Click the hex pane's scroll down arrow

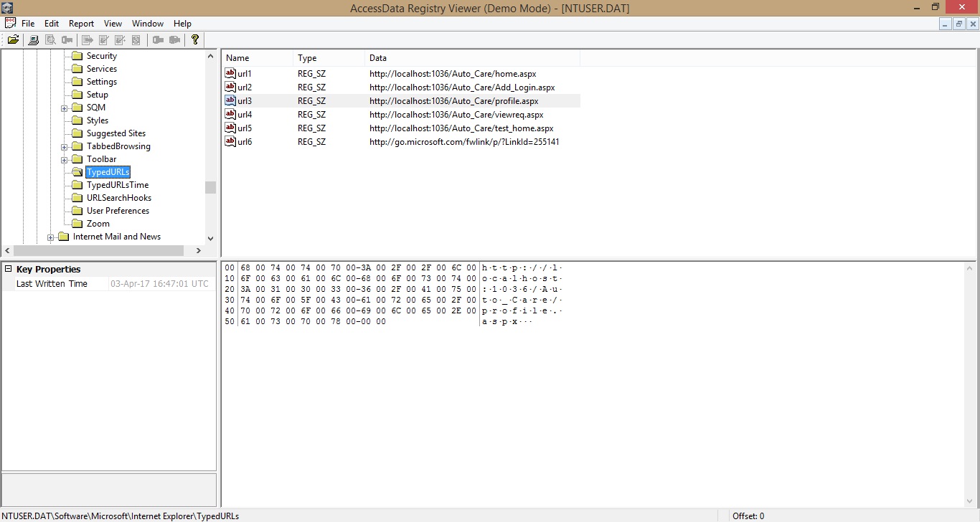point(970,500)
